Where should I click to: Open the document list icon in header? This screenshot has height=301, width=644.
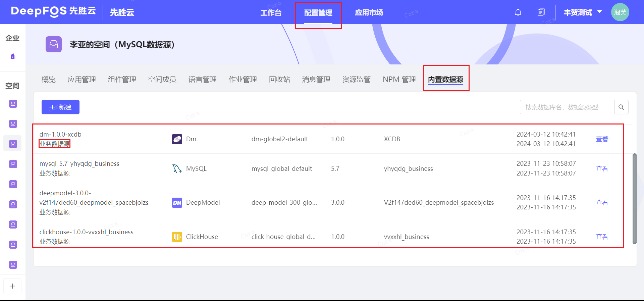541,12
